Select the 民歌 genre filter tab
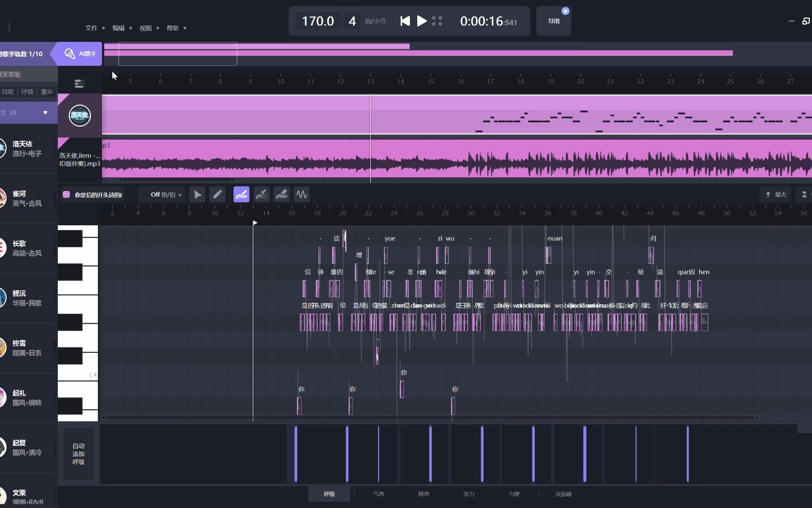 click(x=8, y=92)
